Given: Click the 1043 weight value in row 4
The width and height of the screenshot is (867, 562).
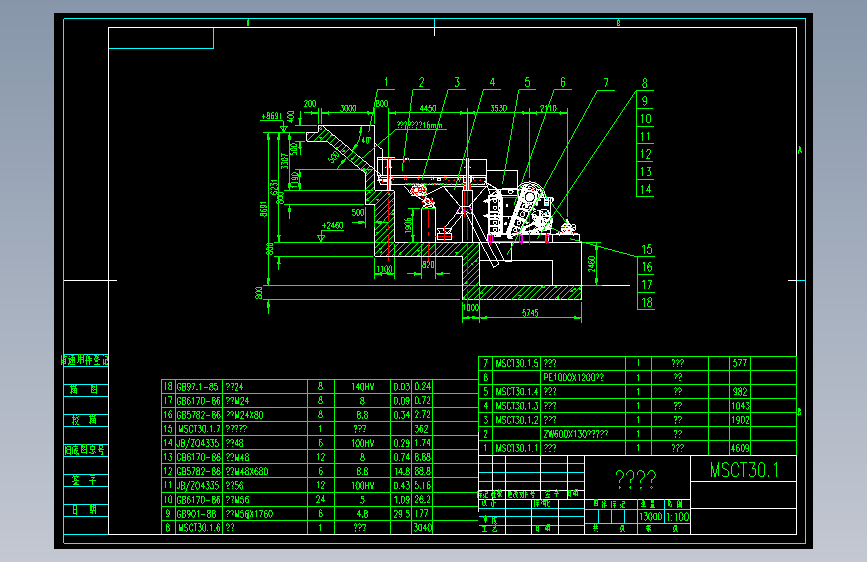Looking at the screenshot, I should coord(740,406).
